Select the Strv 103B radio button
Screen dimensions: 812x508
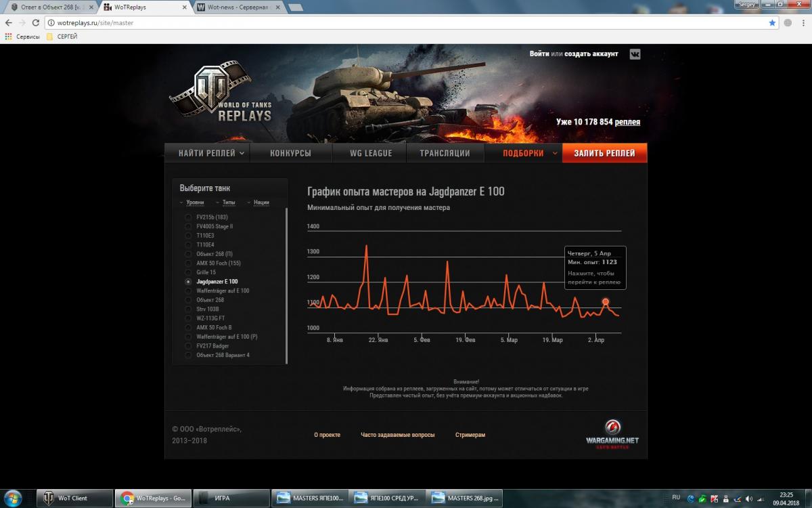coord(188,309)
